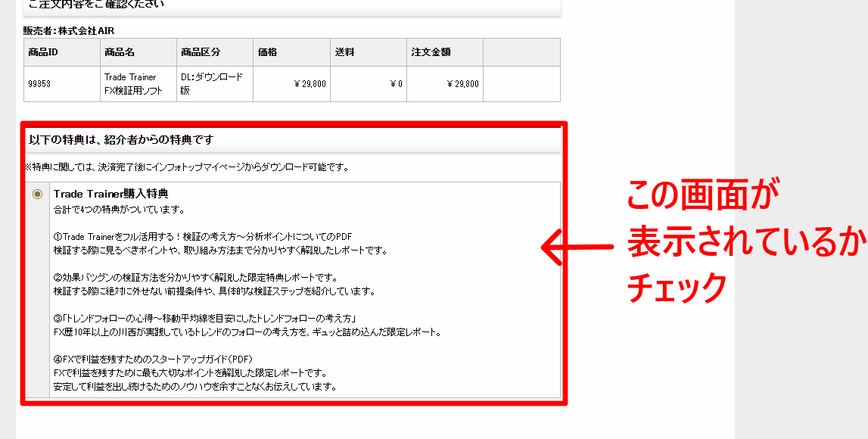Click the 合計で4つの特典がついています line
Image resolution: width=868 pixels, height=439 pixels.
coord(119,209)
